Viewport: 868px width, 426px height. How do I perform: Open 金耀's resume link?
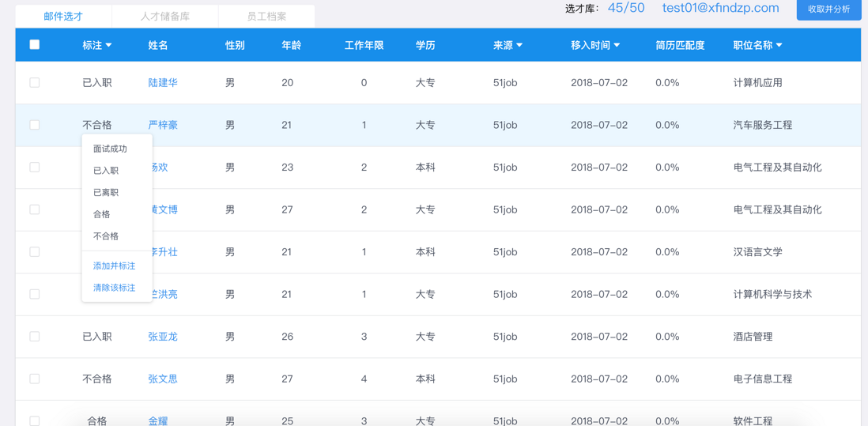pyautogui.click(x=158, y=420)
